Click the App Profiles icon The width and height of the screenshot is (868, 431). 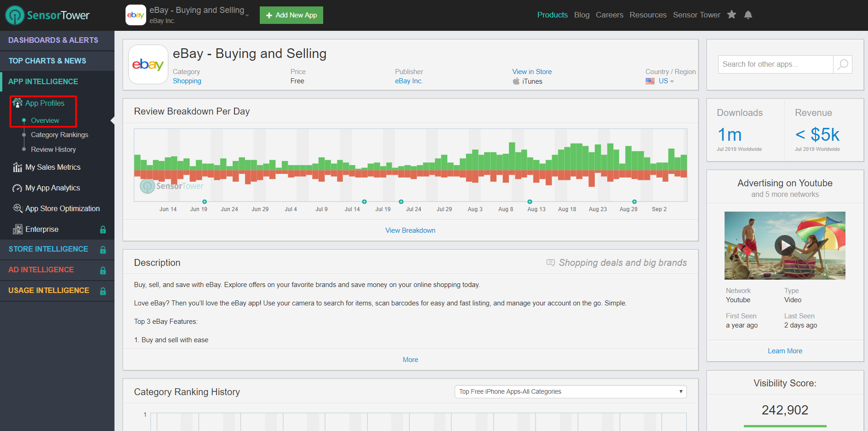tap(17, 103)
